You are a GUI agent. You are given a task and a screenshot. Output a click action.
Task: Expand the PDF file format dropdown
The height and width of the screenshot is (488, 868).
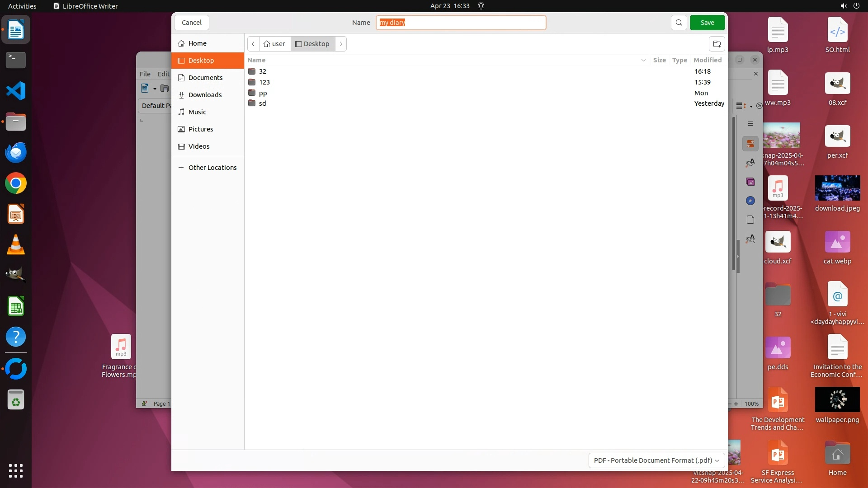(656, 460)
